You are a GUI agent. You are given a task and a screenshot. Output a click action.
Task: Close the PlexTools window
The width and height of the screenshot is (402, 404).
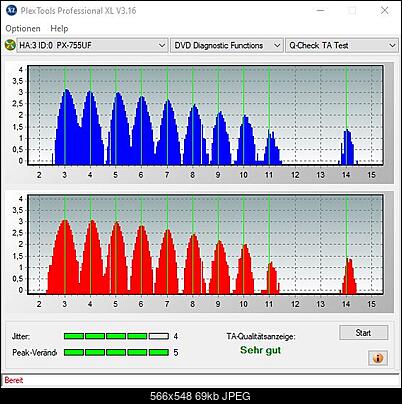(x=384, y=10)
